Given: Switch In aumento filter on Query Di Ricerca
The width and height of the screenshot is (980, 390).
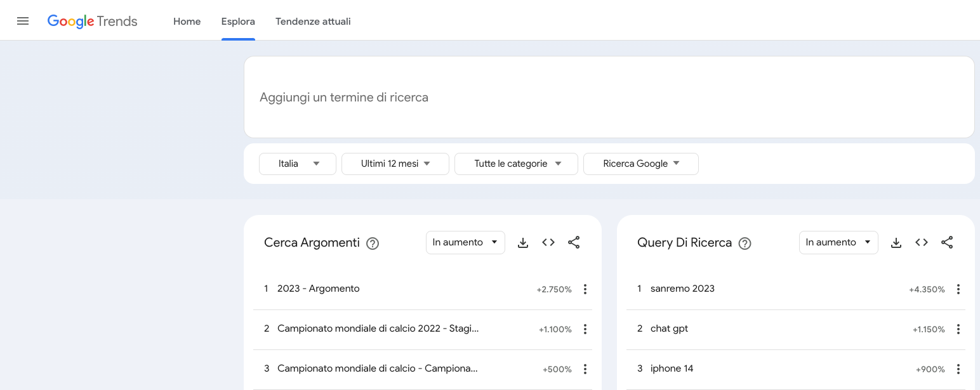Looking at the screenshot, I should (838, 242).
